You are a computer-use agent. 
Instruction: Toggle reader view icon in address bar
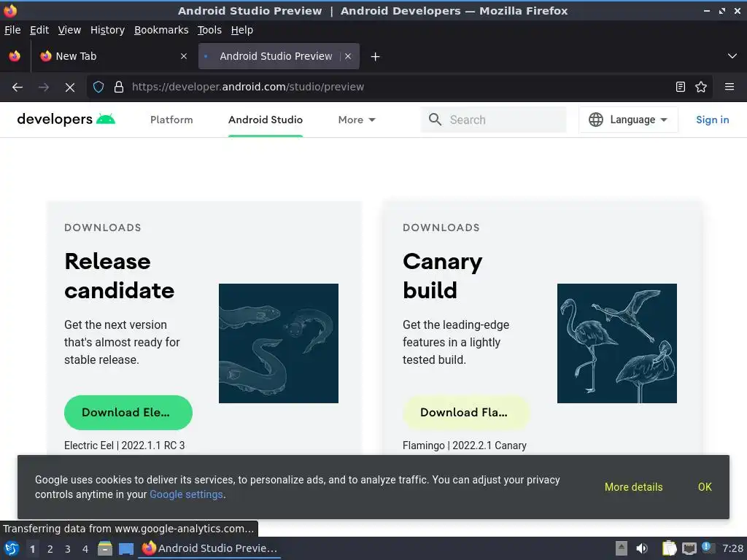coord(681,87)
